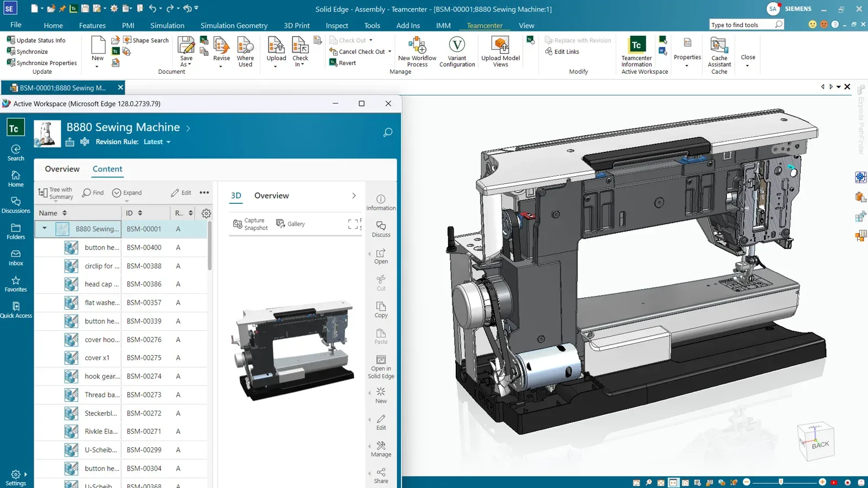868x488 pixels.
Task: Select the BSM-00273 Thread ba... row
Action: pos(121,395)
